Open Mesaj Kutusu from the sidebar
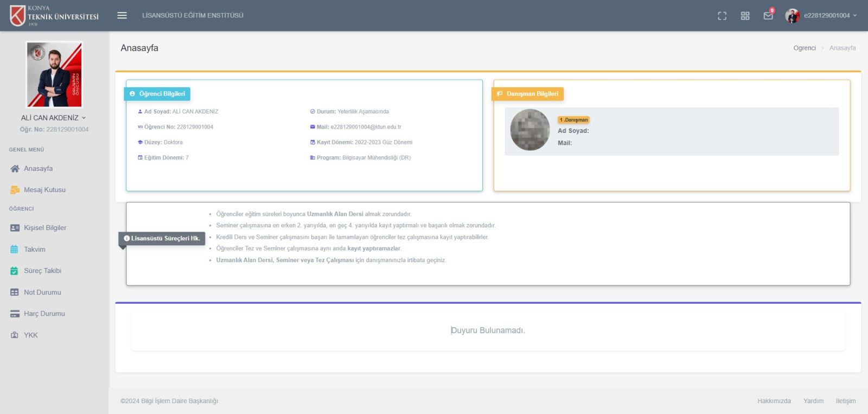 point(44,190)
